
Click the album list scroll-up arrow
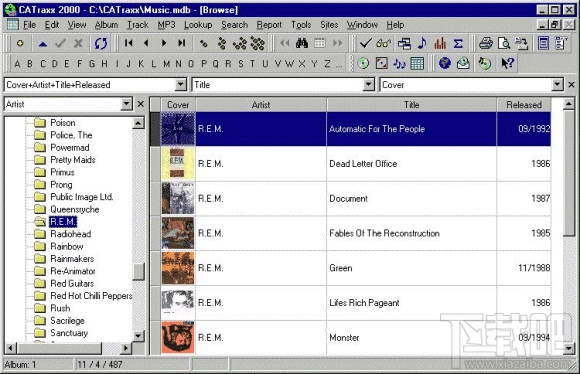coord(569,104)
